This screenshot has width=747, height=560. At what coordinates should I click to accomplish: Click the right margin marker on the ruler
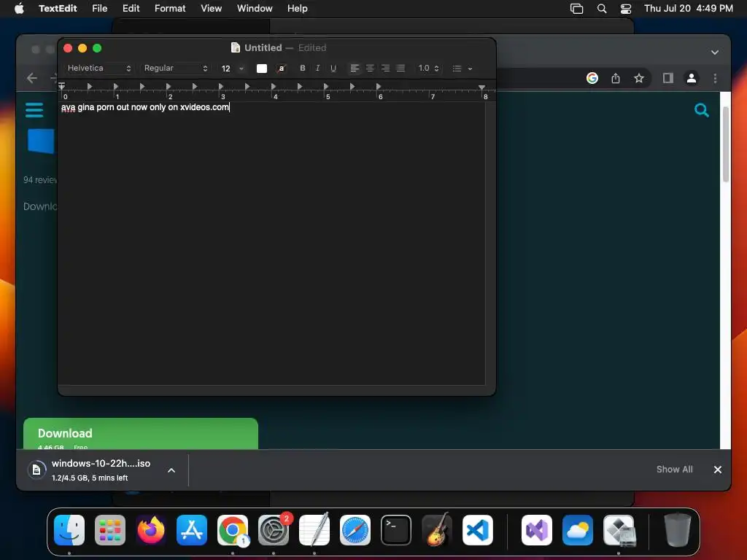(481, 87)
